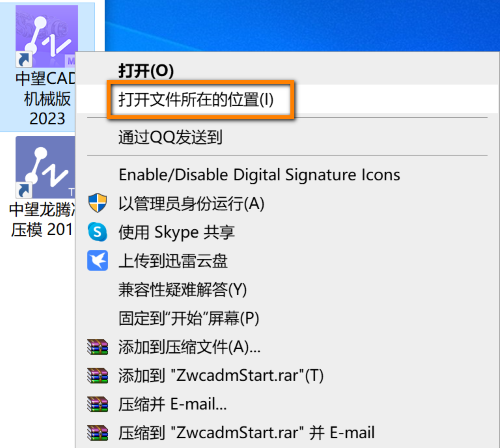The width and height of the screenshot is (500, 448).
Task: Click WinRAR icon beside 添加到压缩文件(A)...
Action: click(97, 347)
